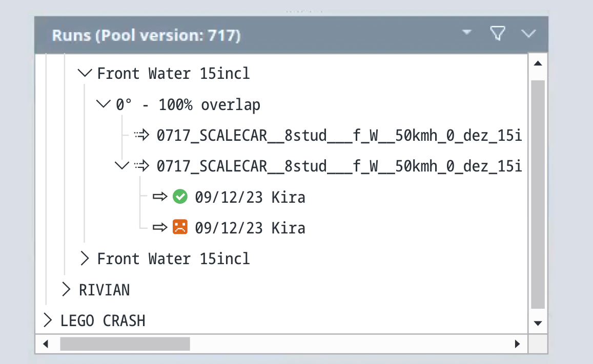593x364 pixels.
Task: Select second 0717_SCALECAR__8stud run entry
Action: 339,166
